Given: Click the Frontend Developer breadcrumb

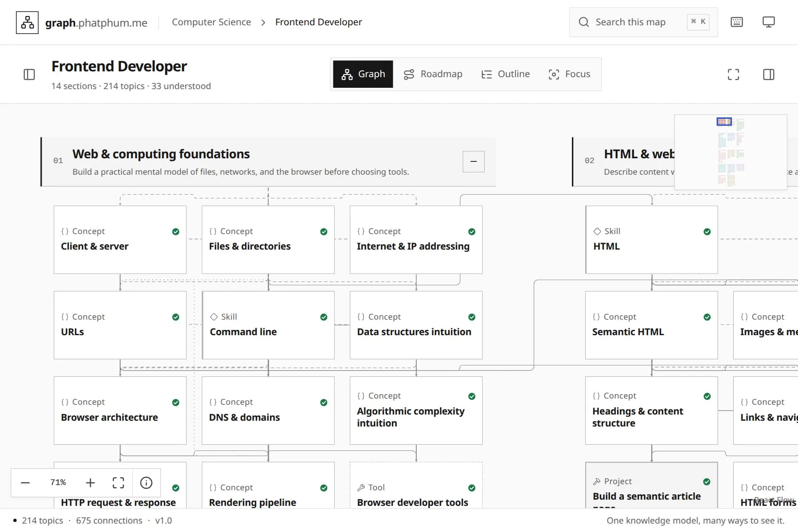Looking at the screenshot, I should coord(318,22).
